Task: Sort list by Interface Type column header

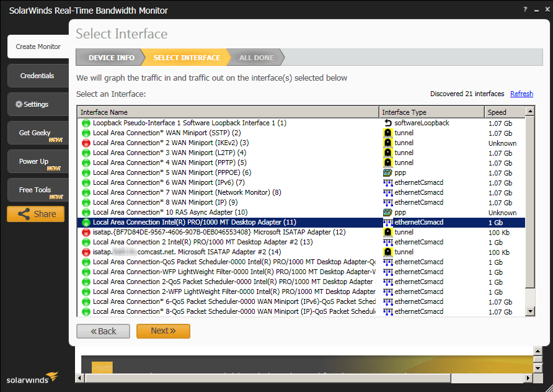Action: click(431, 112)
